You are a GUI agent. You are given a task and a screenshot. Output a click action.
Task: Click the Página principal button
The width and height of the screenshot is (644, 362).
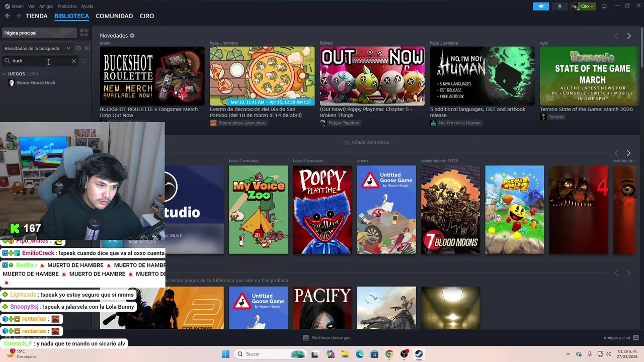coord(39,33)
